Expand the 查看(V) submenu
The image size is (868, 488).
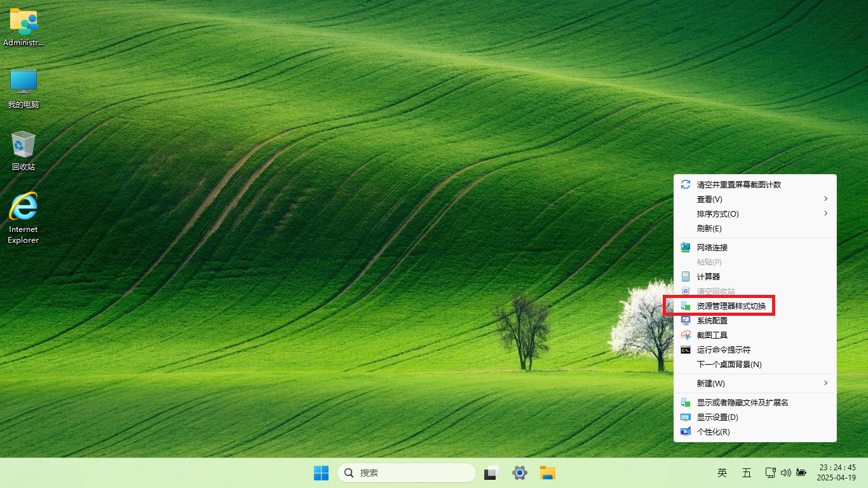[x=755, y=199]
